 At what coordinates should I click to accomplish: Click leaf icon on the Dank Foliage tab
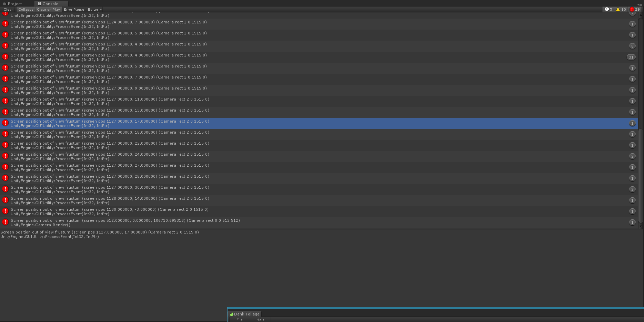tap(232, 314)
